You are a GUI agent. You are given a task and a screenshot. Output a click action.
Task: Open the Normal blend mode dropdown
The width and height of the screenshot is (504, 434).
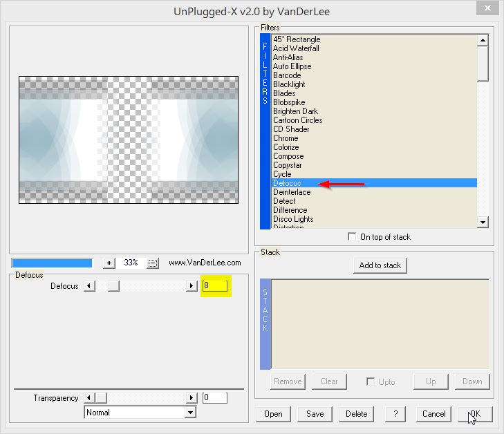click(190, 413)
